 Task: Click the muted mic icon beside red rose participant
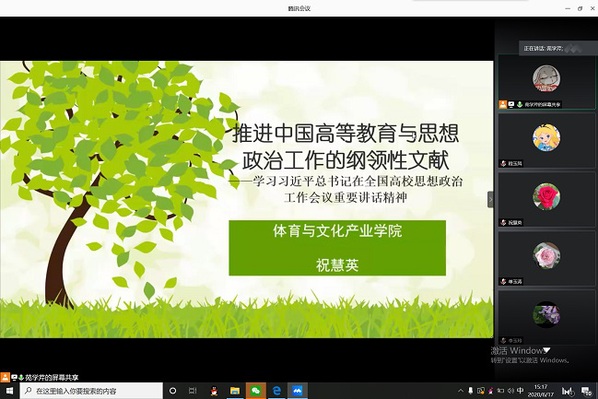503,222
